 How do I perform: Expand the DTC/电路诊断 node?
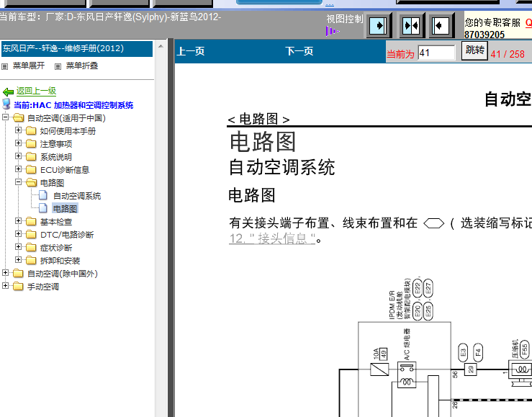(x=18, y=234)
